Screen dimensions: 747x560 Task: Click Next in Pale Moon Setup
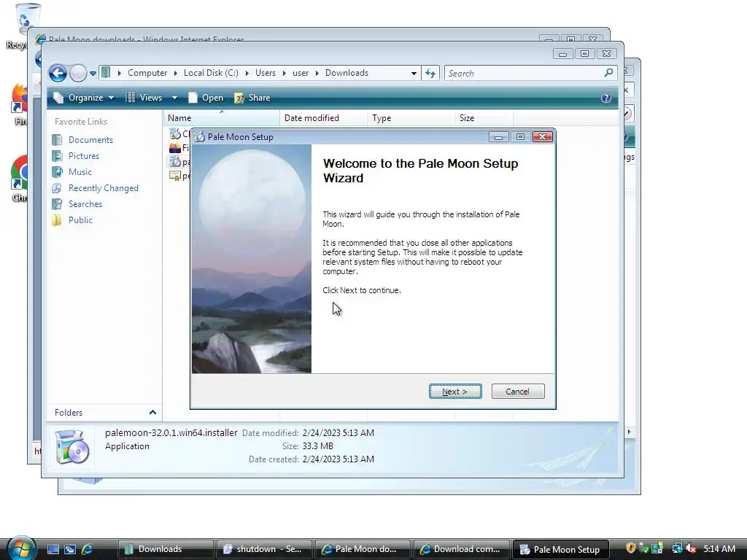point(455,392)
